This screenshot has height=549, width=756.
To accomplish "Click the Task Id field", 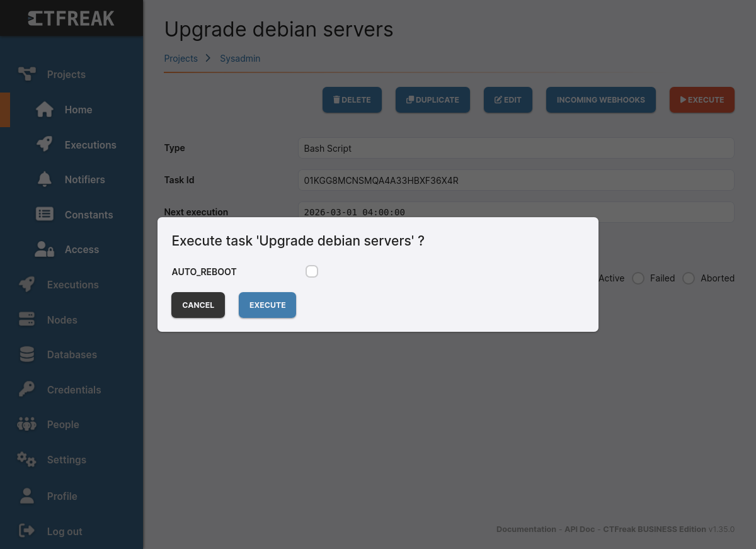I will (515, 180).
